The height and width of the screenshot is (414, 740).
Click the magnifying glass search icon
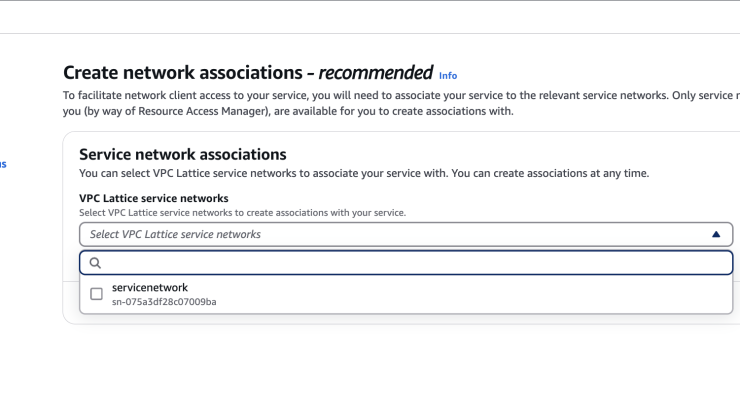click(x=95, y=263)
